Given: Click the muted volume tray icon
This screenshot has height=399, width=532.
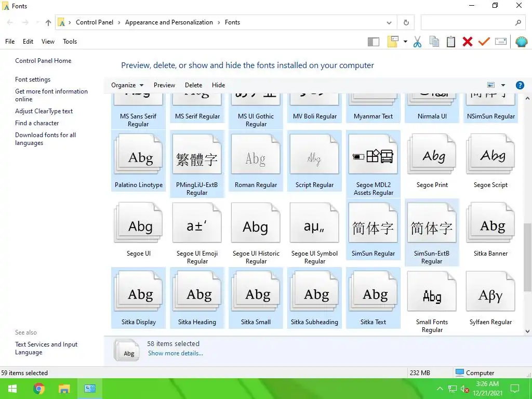Looking at the screenshot, I should tap(464, 389).
